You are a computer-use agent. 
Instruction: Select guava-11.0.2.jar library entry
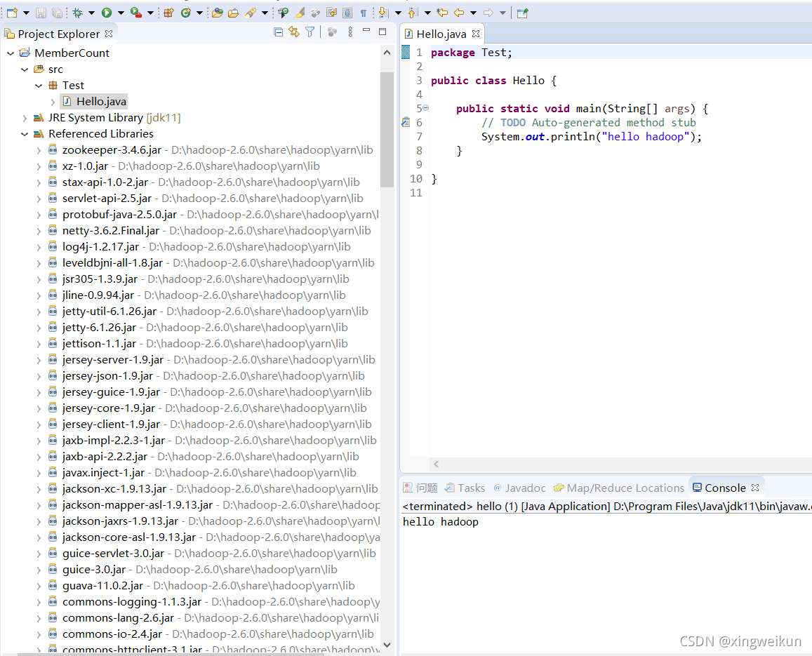coord(102,586)
